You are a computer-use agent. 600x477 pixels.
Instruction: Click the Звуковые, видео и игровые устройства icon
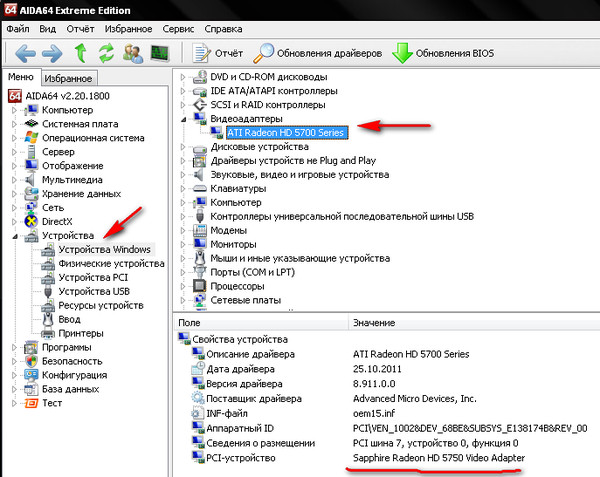tap(199, 175)
